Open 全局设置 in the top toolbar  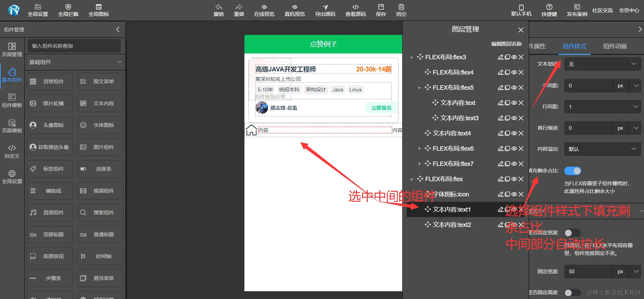click(x=38, y=10)
